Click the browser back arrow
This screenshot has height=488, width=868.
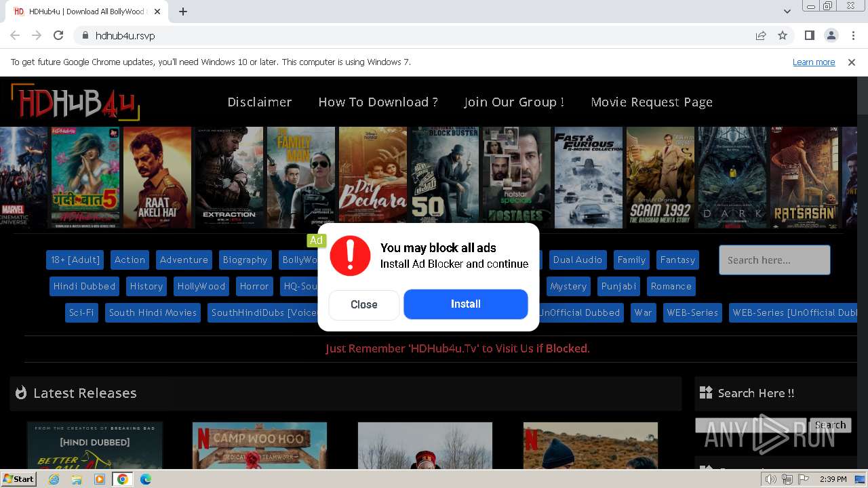click(x=15, y=35)
